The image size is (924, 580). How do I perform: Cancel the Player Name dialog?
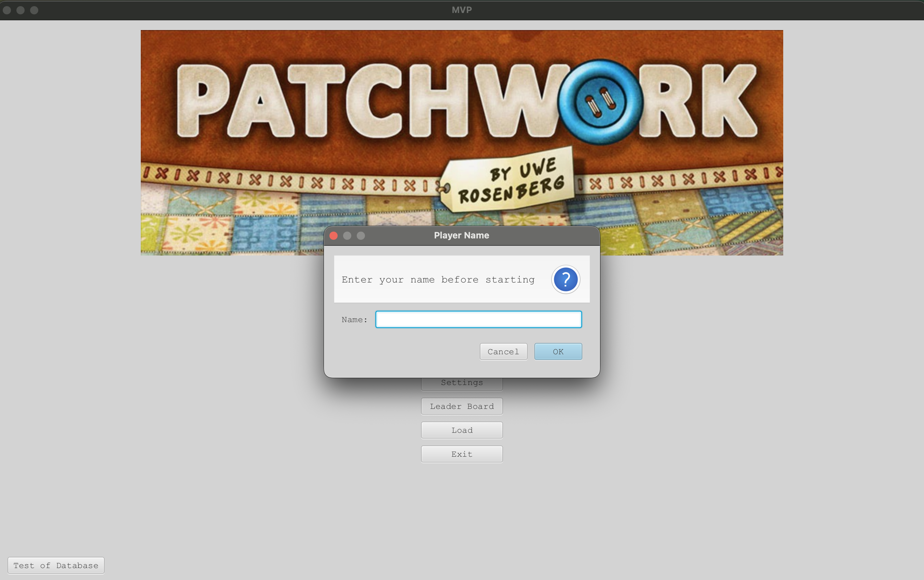click(503, 351)
